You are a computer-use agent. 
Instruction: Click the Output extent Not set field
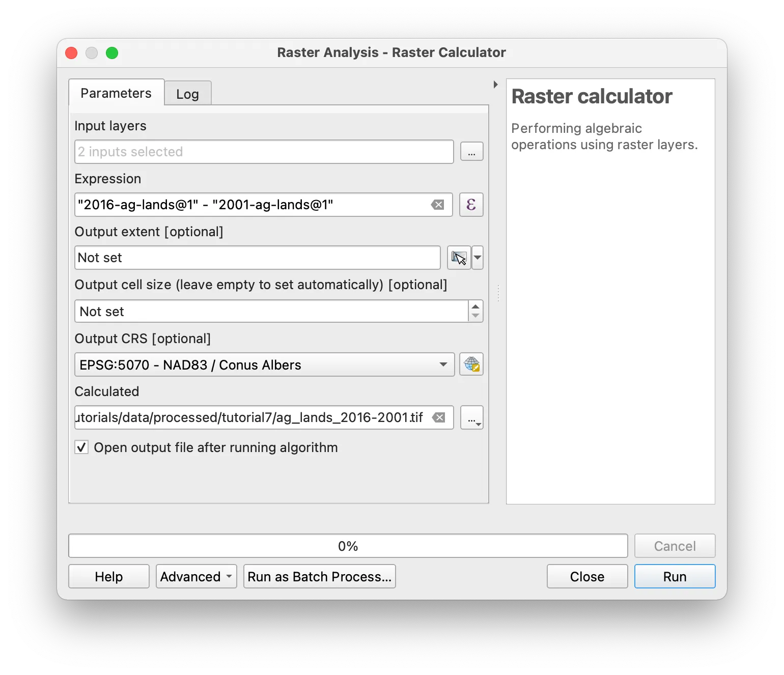click(257, 258)
